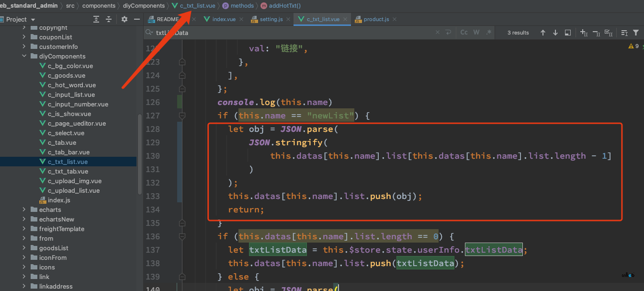Click the addHotTxt() breadcrumb

[x=281, y=6]
